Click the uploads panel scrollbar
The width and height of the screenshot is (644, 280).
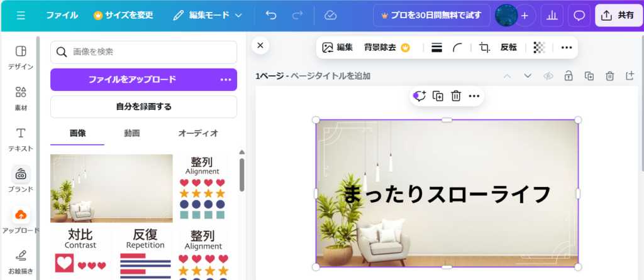(242, 175)
